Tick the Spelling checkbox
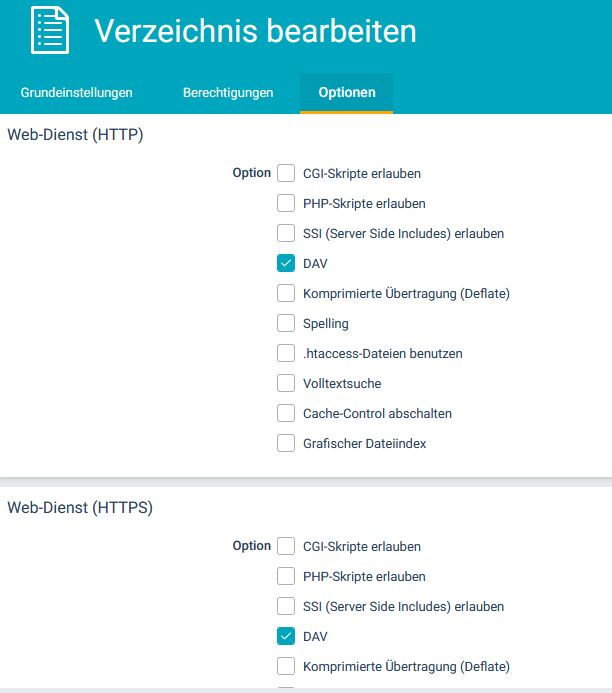This screenshot has width=612, height=693. [286, 323]
